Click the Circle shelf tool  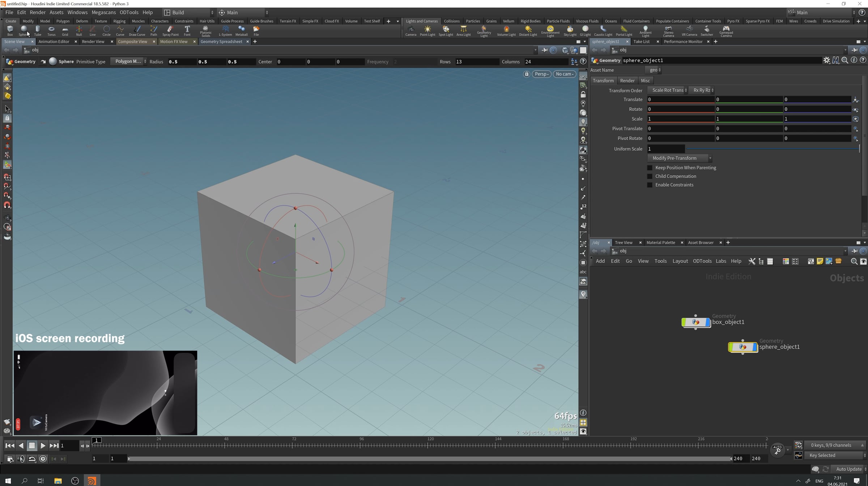(106, 31)
